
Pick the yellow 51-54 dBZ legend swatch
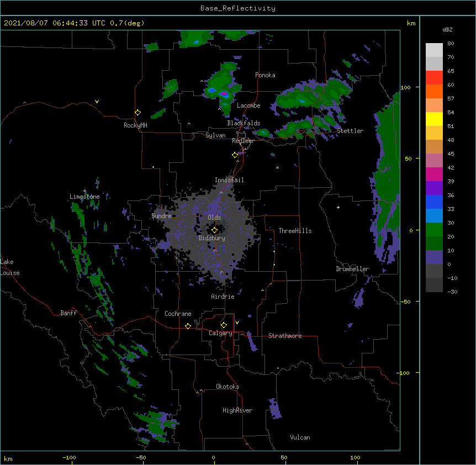pyautogui.click(x=434, y=119)
